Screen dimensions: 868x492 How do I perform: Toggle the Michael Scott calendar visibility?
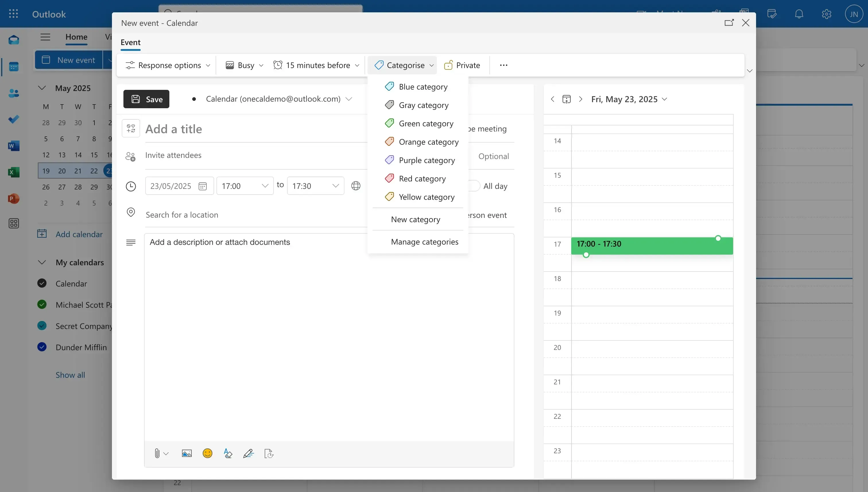click(42, 305)
